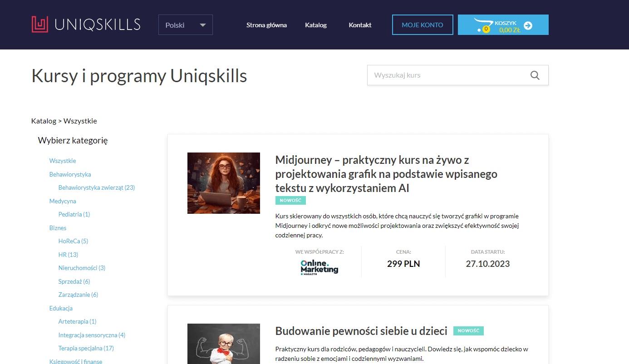Click the Online Marketing Magazyn partner logo
This screenshot has height=364, width=629.
pos(319,267)
